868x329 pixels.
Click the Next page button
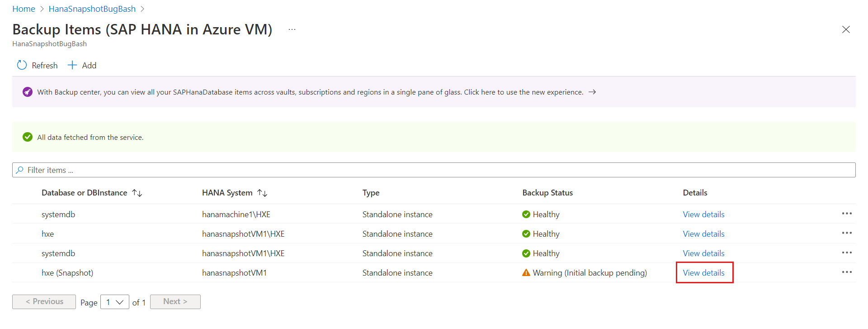[175, 302]
